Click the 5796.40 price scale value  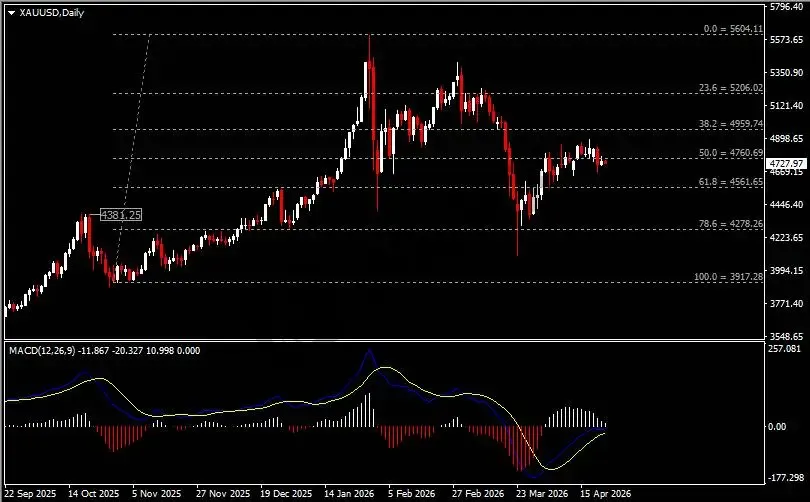coord(787,7)
